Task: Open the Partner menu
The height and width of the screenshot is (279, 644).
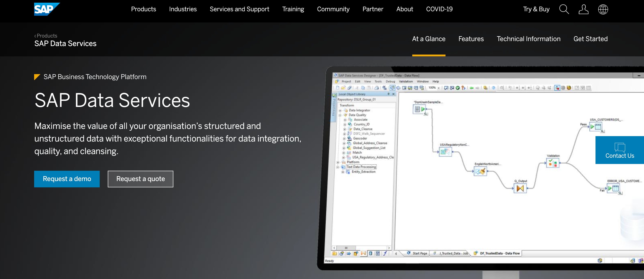Action: (x=373, y=9)
